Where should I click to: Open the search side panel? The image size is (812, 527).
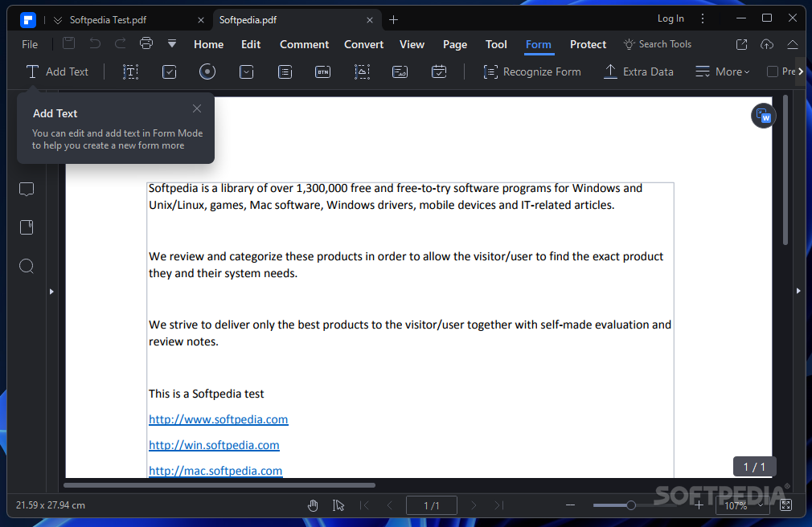click(27, 266)
